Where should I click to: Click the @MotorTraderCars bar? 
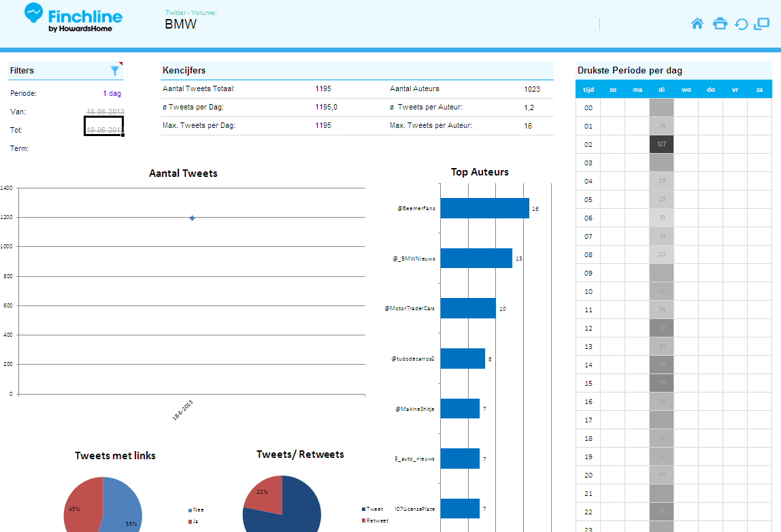tap(468, 308)
